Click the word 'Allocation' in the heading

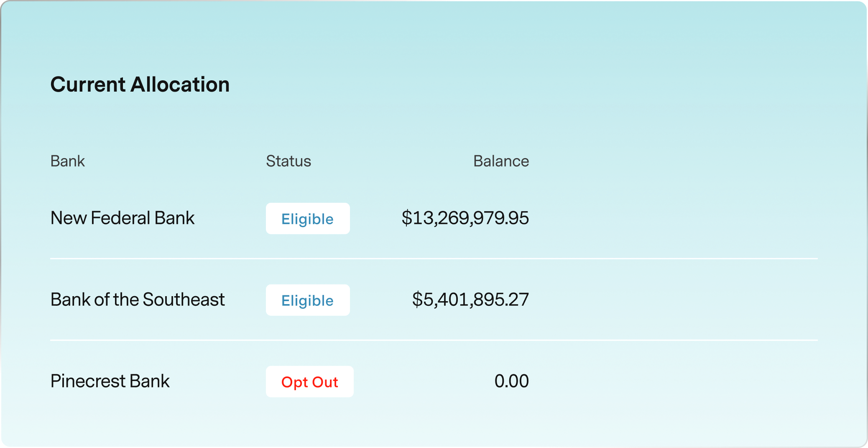coord(180,84)
